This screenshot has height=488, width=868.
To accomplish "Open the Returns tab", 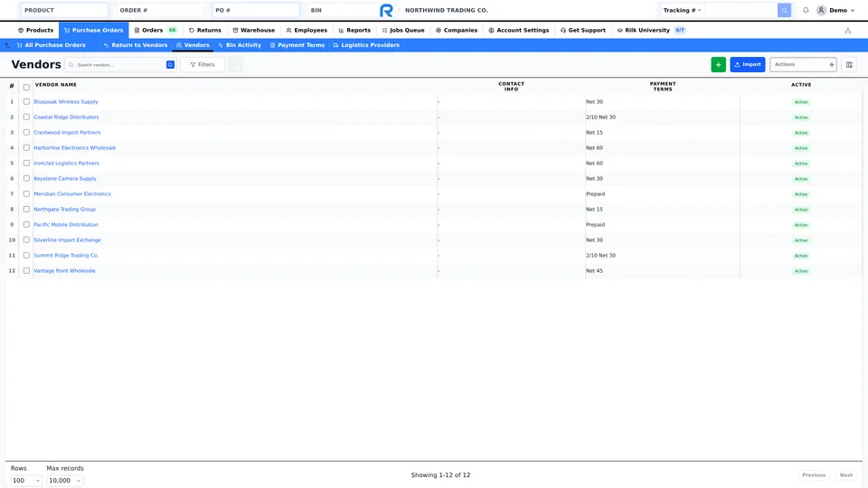I will (205, 31).
